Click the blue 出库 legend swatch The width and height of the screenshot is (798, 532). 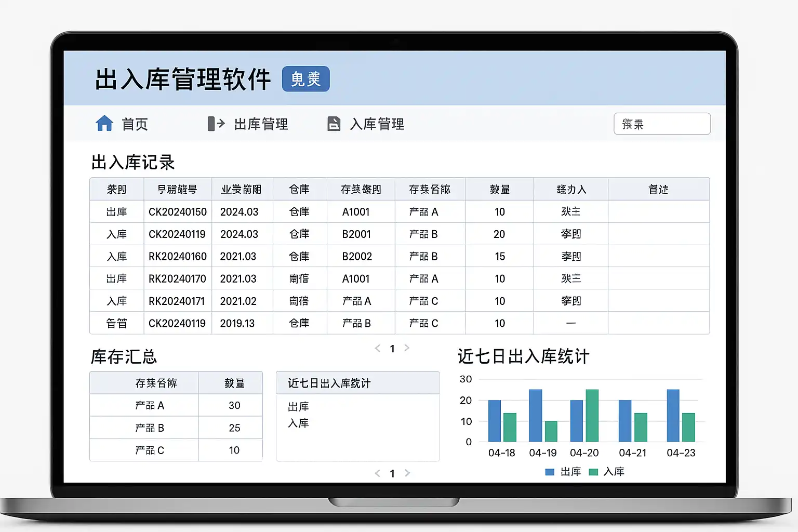(x=550, y=472)
